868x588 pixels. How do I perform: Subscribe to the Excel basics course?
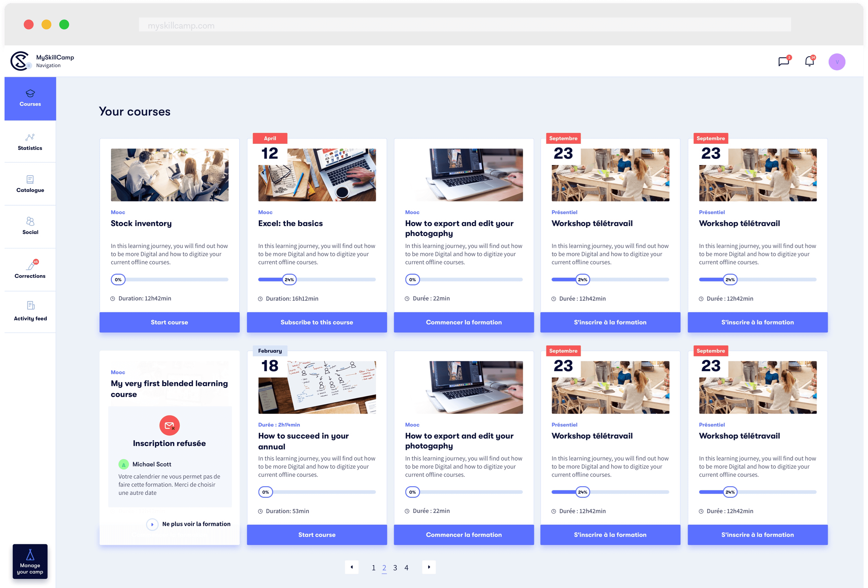tap(316, 322)
